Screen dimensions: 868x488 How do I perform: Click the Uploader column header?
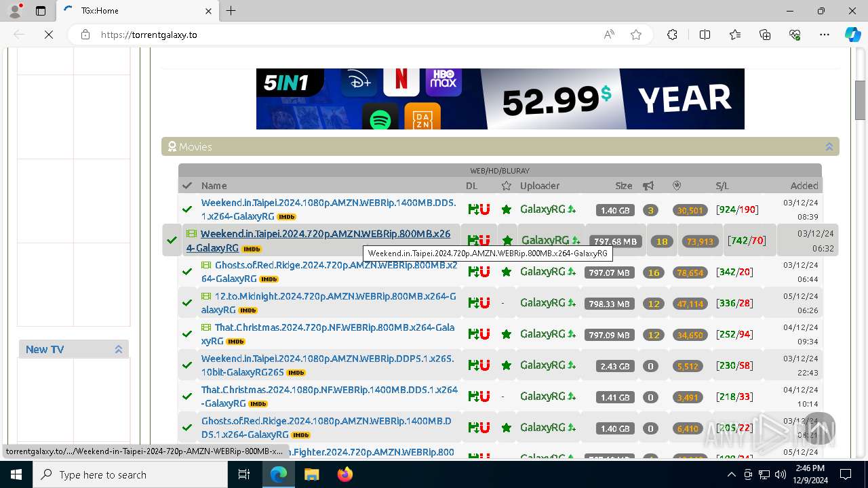tap(540, 186)
